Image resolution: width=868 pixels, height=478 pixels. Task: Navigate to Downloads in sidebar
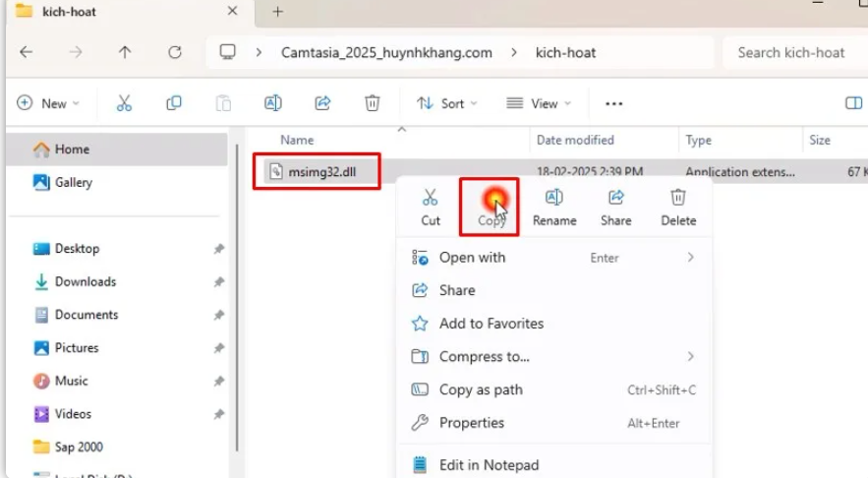(x=85, y=281)
